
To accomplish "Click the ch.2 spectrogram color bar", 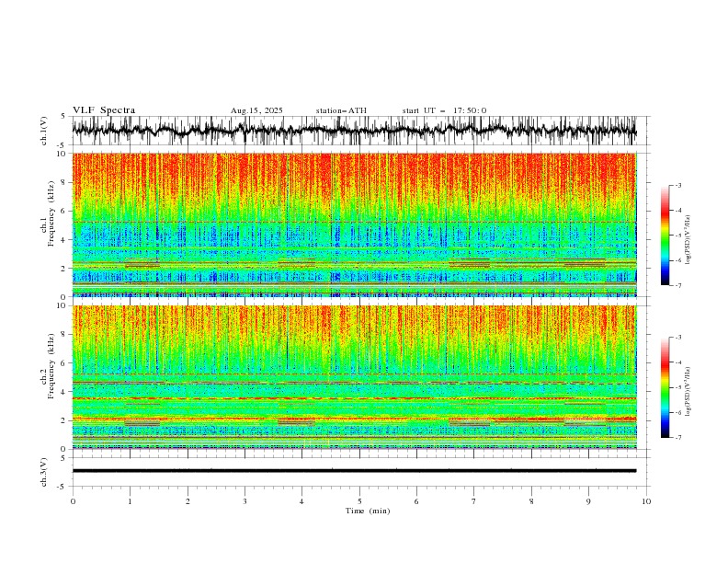I will 665,387.
